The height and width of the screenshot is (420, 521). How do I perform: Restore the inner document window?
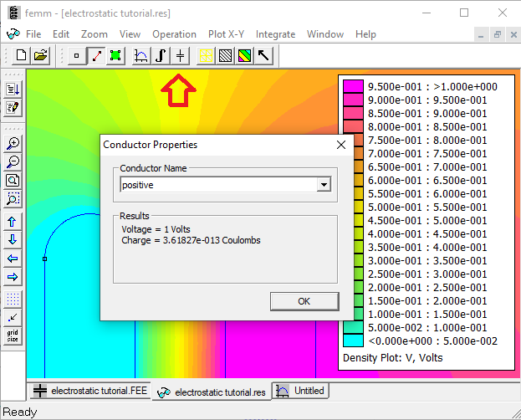[498, 34]
